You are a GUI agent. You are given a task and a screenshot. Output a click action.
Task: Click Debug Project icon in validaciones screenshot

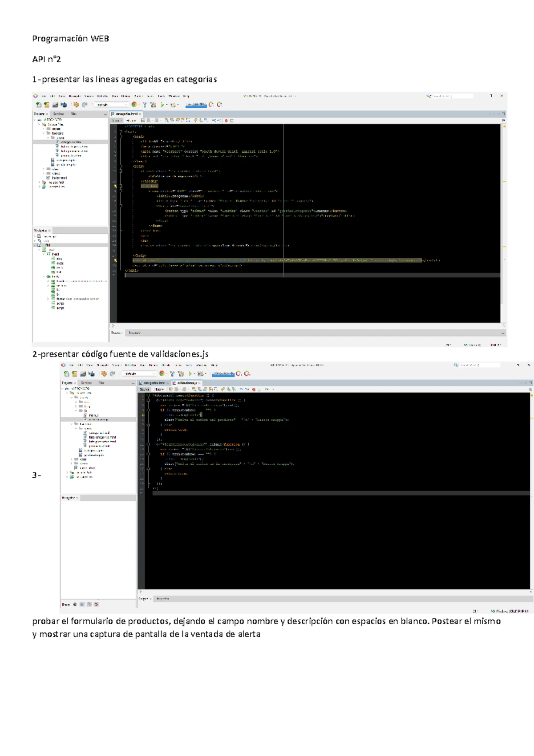click(200, 374)
